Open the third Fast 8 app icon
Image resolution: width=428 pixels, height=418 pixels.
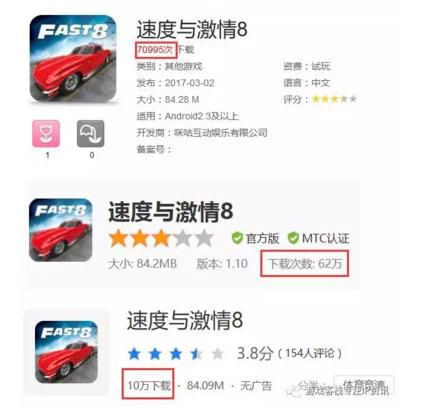tap(66, 352)
